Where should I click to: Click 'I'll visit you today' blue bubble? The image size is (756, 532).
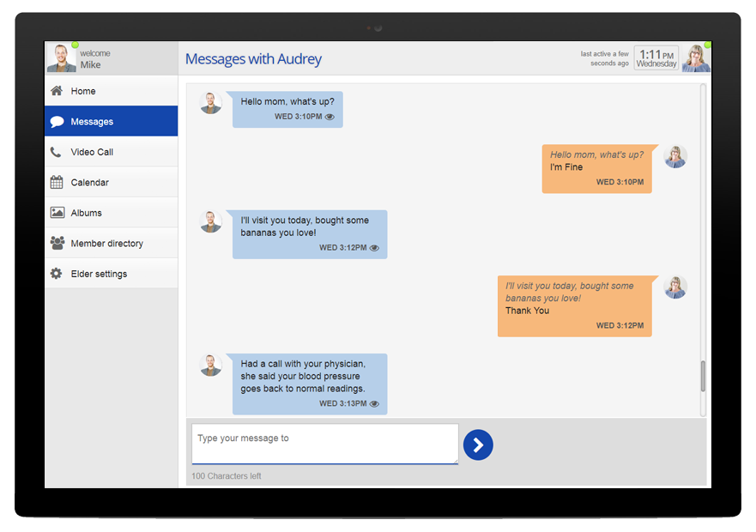[310, 234]
